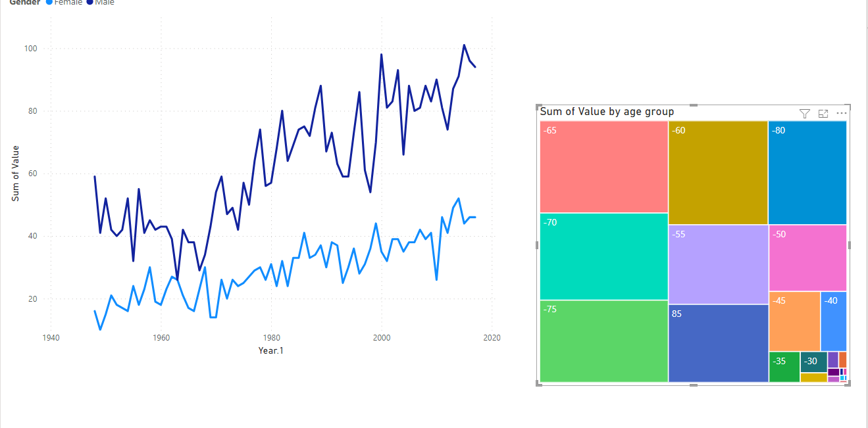Select the -80 blue treemap tile
The height and width of the screenshot is (428, 868).
(807, 173)
